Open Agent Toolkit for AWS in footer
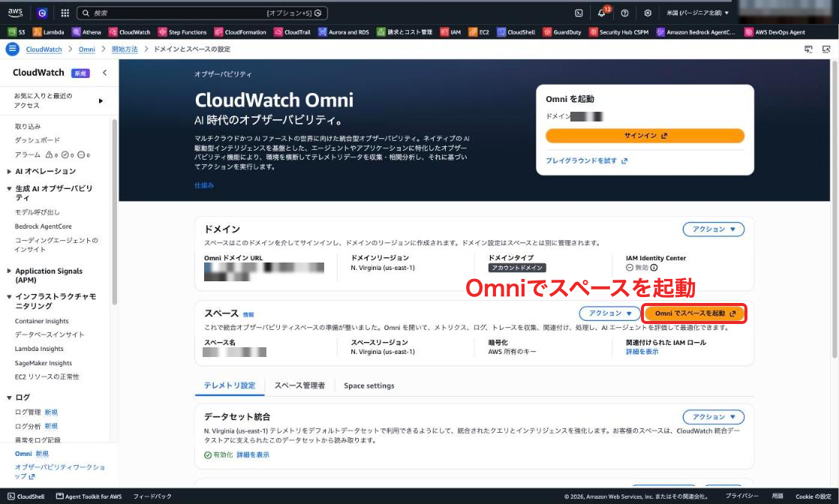 tap(89, 496)
